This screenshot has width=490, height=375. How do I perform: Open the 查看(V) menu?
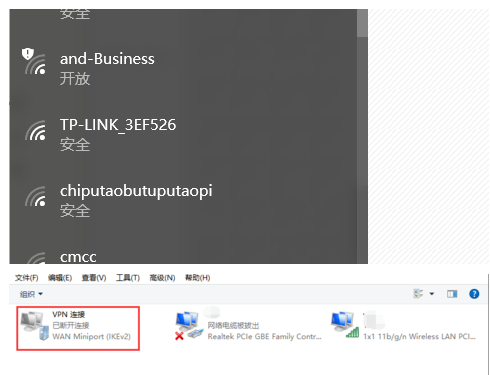tap(94, 278)
